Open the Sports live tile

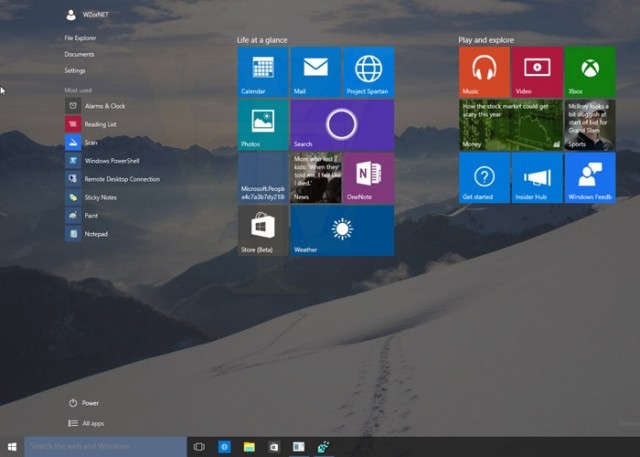590,125
